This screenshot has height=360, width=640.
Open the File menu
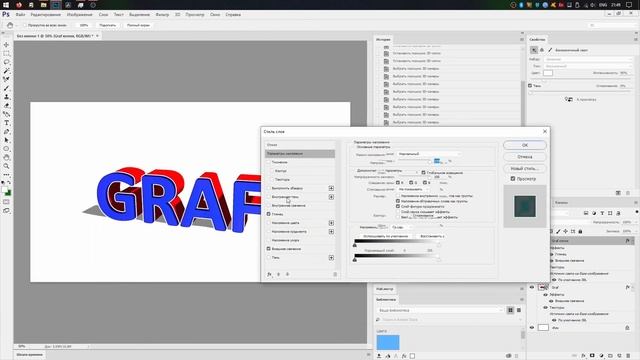tap(20, 14)
